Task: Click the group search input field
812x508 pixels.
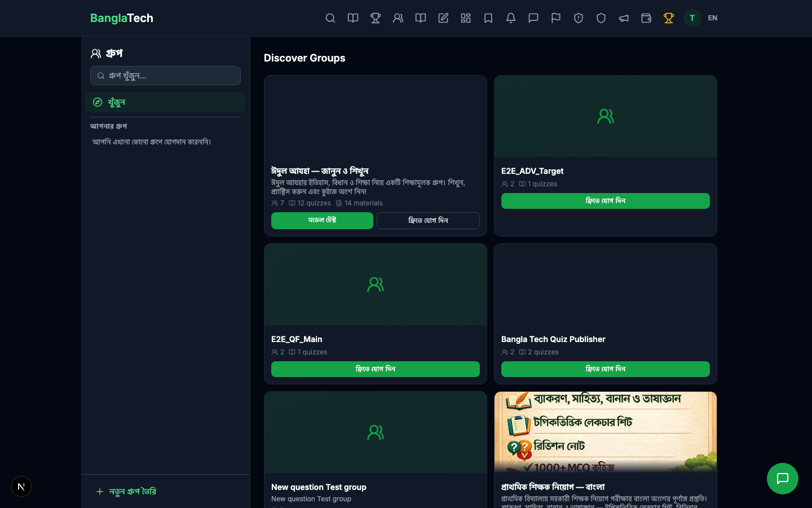Action: click(165, 76)
